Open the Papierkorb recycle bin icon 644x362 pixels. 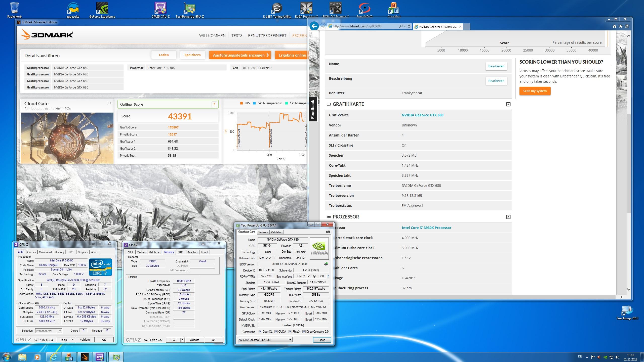coord(14,10)
